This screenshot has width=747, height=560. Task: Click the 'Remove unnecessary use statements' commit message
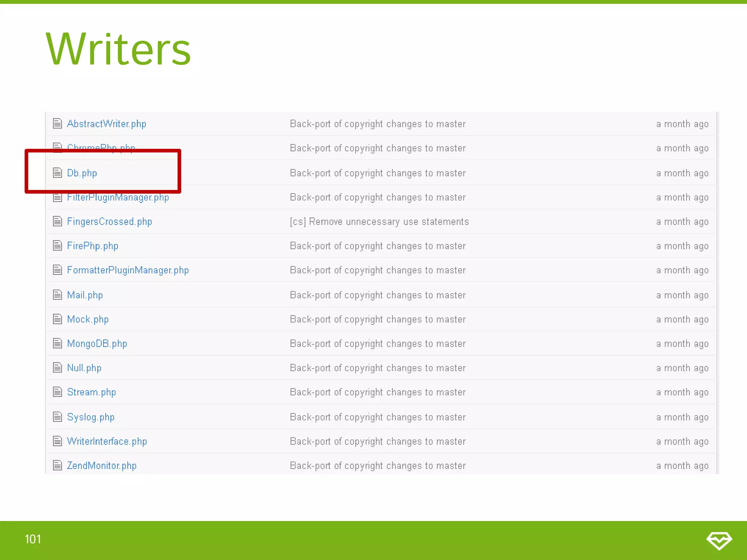[x=379, y=222]
